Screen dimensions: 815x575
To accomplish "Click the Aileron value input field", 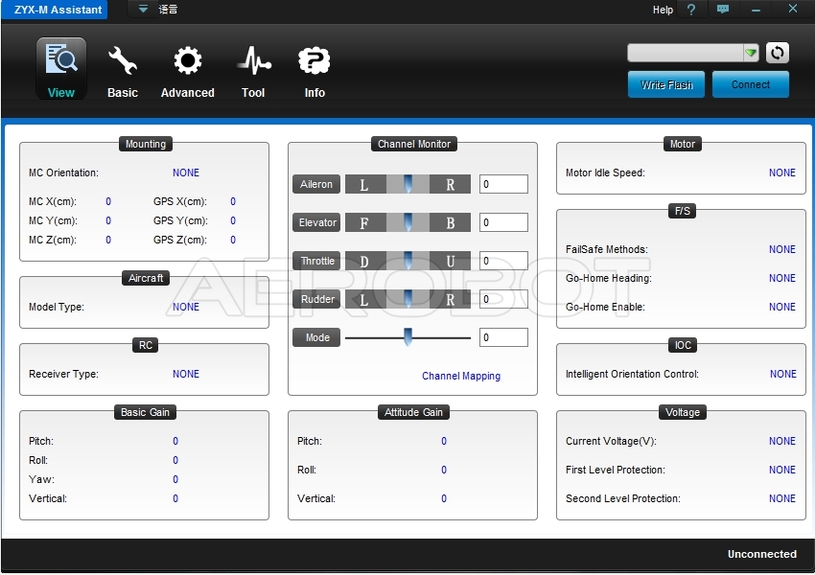I will [503, 184].
